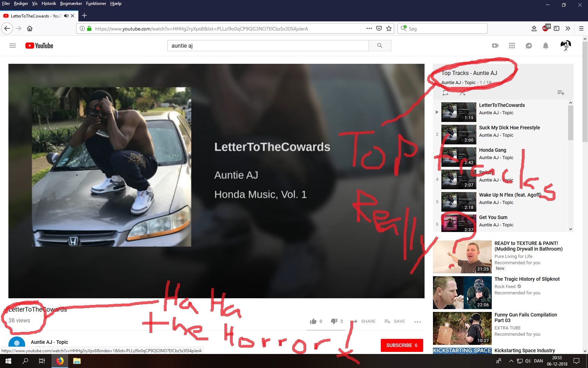The height and width of the screenshot is (368, 588).
Task: Open the YouTube apps grid
Action: click(x=512, y=46)
